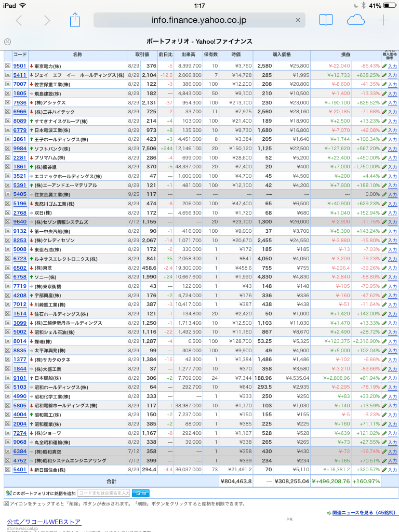Click the 損益 column header
The height and width of the screenshot is (532, 399).
coord(345,55)
